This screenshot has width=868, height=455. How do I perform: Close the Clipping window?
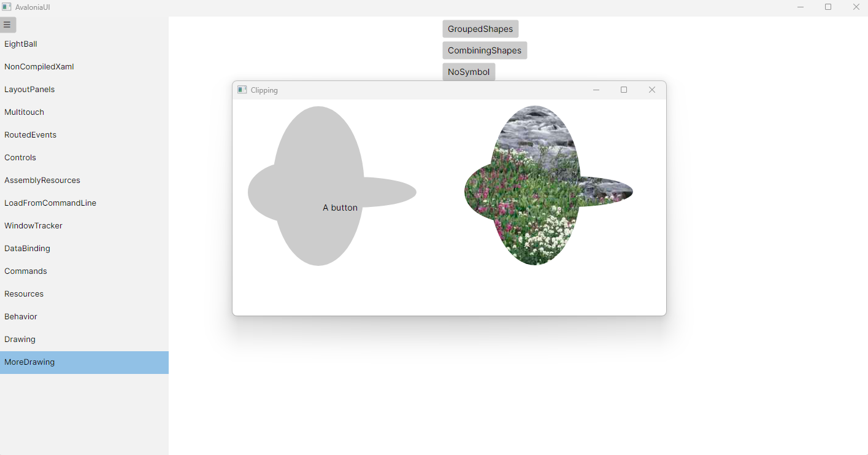652,90
